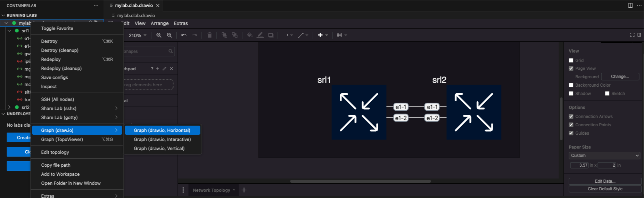This screenshot has width=644, height=198.
Task: Click the Edit Data... button
Action: click(x=605, y=181)
